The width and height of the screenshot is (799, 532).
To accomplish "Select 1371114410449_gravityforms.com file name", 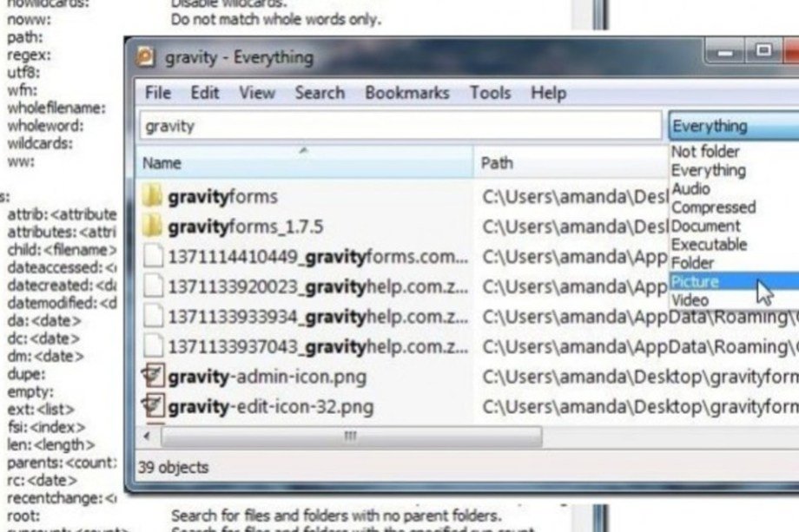I will (318, 257).
